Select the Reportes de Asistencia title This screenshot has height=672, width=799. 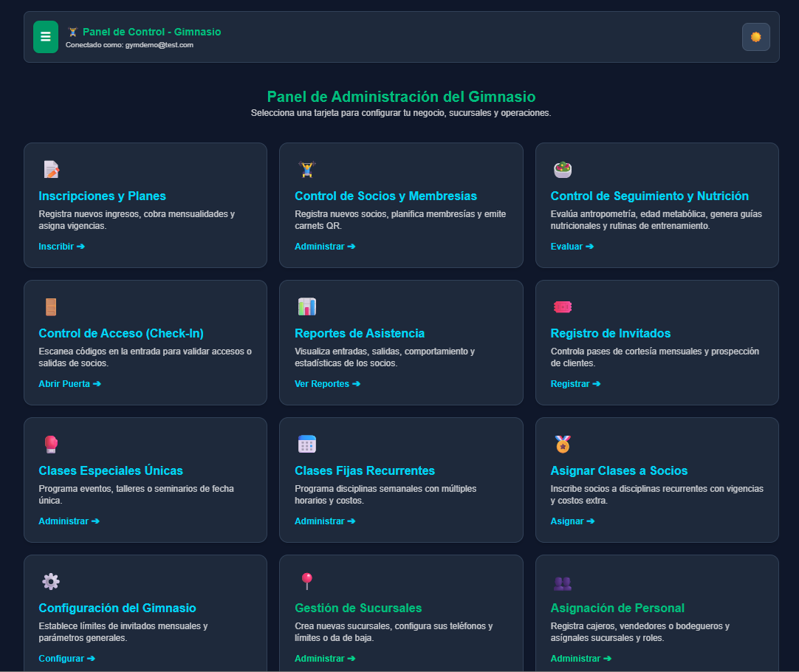click(x=360, y=333)
